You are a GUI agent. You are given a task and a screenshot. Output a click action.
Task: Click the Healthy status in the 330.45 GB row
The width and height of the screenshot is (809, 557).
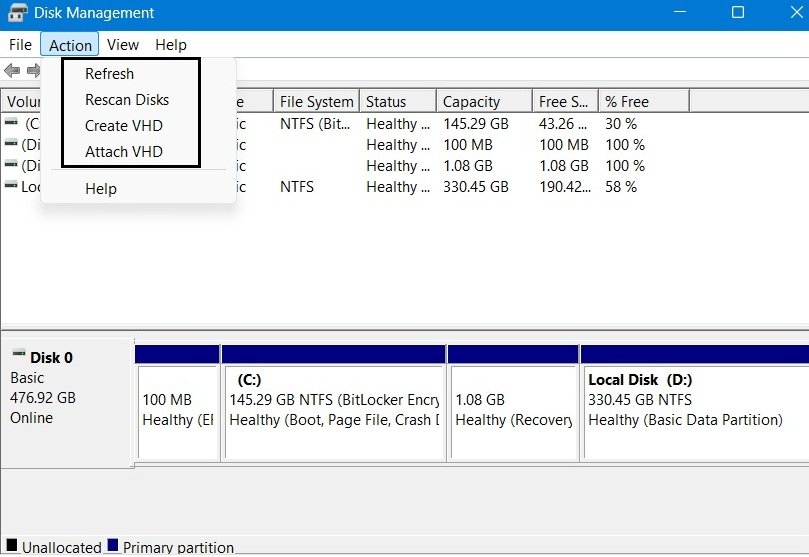398,187
